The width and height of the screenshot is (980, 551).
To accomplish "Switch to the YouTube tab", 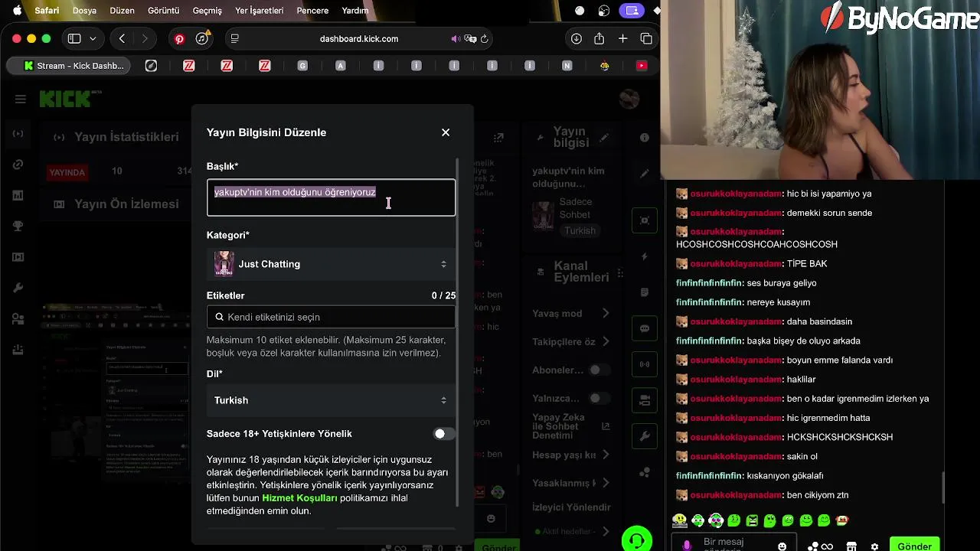I will click(x=642, y=66).
